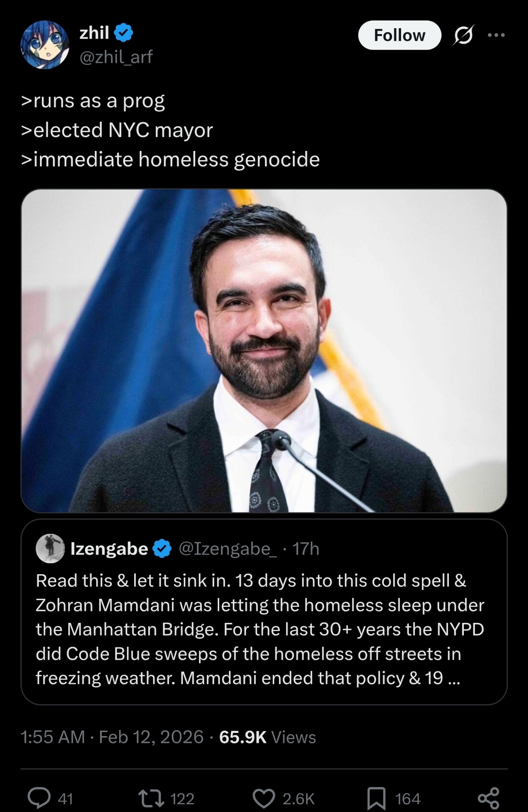Image resolution: width=528 pixels, height=812 pixels.
Task: Open zhil's profile avatar
Action: [x=45, y=45]
